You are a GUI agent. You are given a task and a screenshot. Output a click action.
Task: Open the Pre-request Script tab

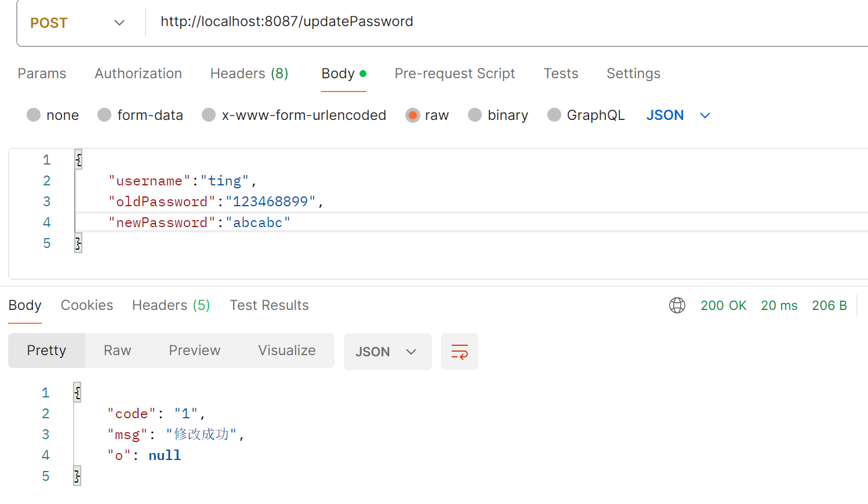pos(455,74)
